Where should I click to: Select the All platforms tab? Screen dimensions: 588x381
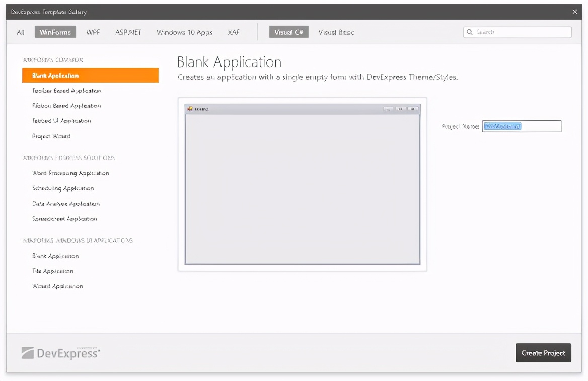tap(21, 32)
